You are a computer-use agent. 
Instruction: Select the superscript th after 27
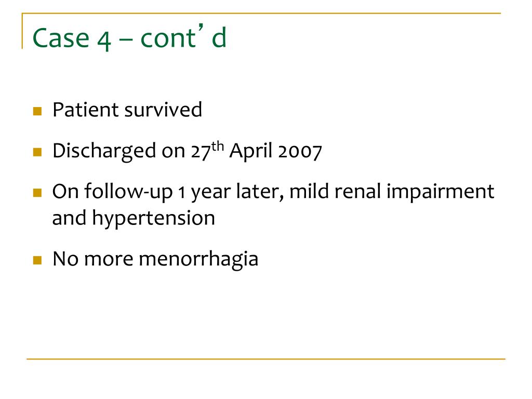218,146
